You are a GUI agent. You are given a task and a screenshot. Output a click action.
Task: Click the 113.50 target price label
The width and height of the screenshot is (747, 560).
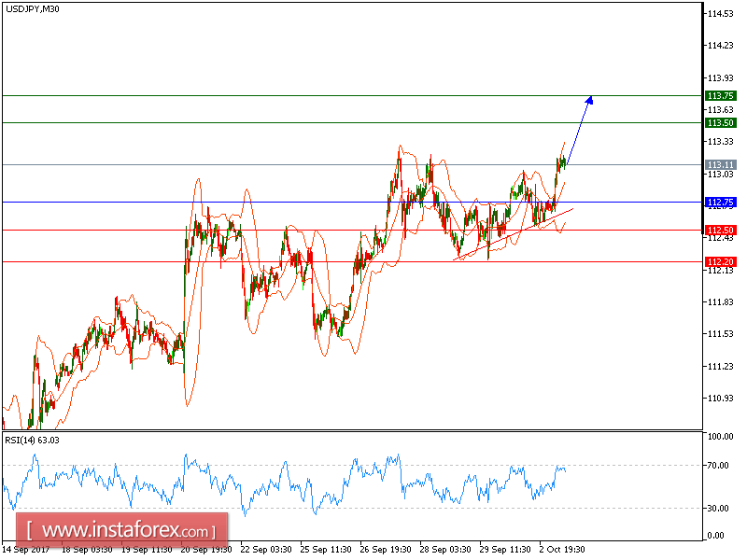[719, 123]
